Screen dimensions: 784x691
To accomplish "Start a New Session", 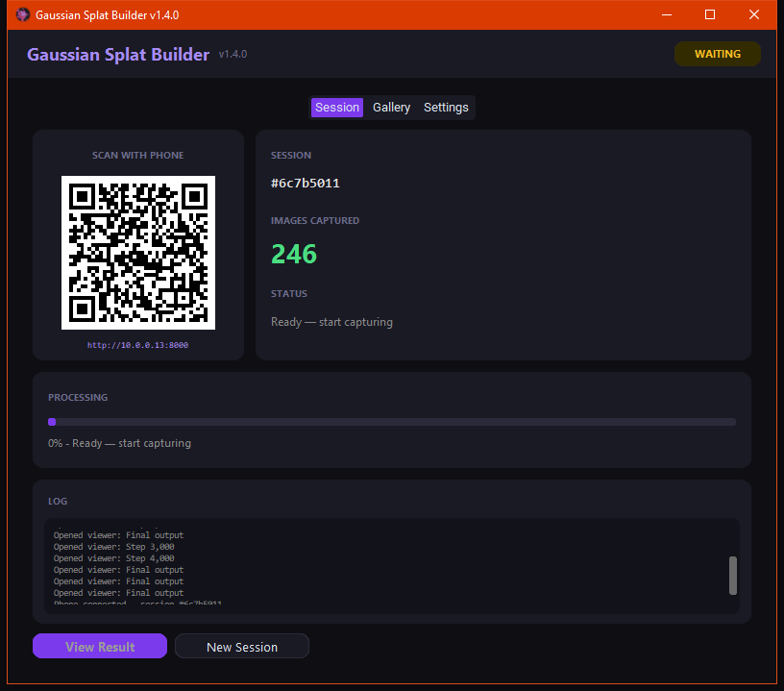I will pyautogui.click(x=242, y=647).
